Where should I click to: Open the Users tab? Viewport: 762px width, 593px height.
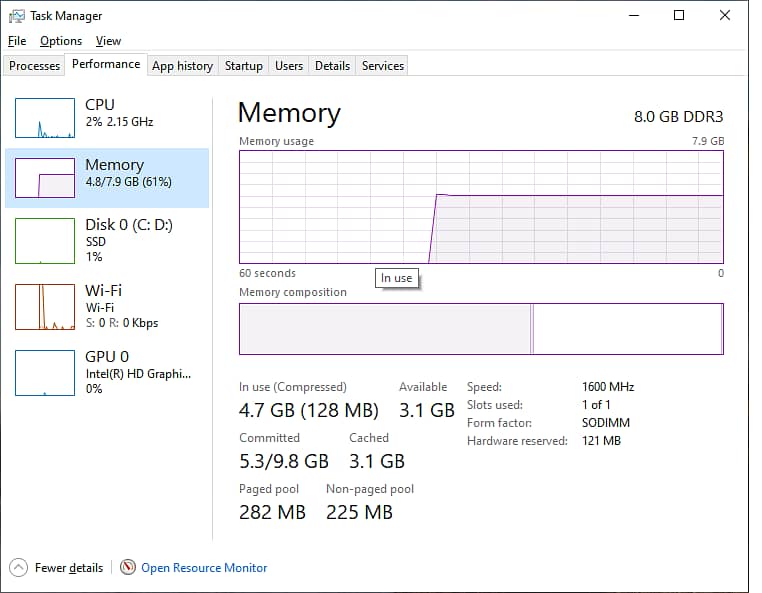(289, 66)
